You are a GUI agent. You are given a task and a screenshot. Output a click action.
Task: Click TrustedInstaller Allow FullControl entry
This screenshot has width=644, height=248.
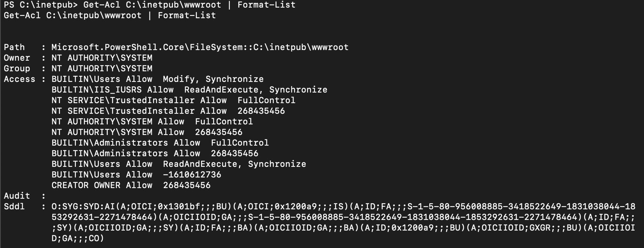173,100
